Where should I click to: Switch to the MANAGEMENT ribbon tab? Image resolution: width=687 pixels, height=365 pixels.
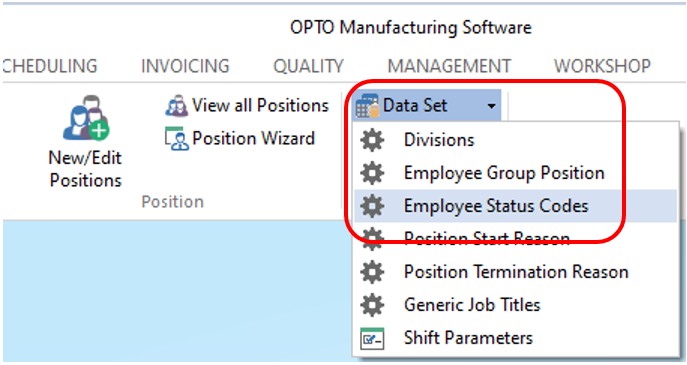(x=449, y=66)
